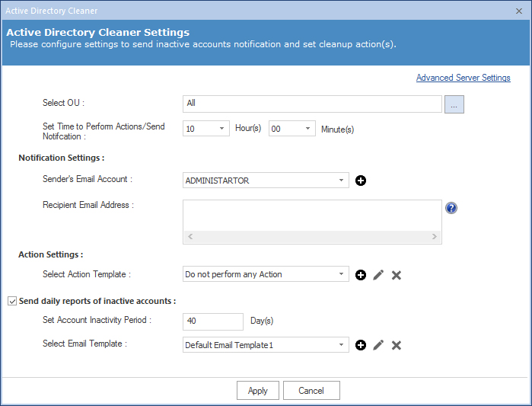Click the Notification Settings heading text
This screenshot has width=532, height=406.
tap(62, 158)
